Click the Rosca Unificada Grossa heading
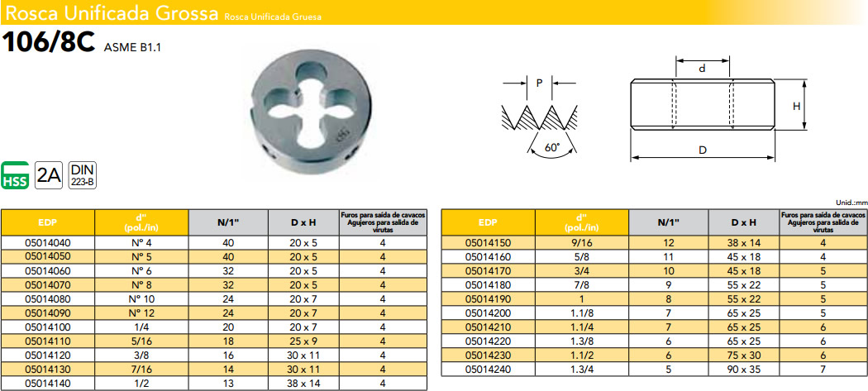This screenshot has height=391, width=868. pyautogui.click(x=110, y=14)
